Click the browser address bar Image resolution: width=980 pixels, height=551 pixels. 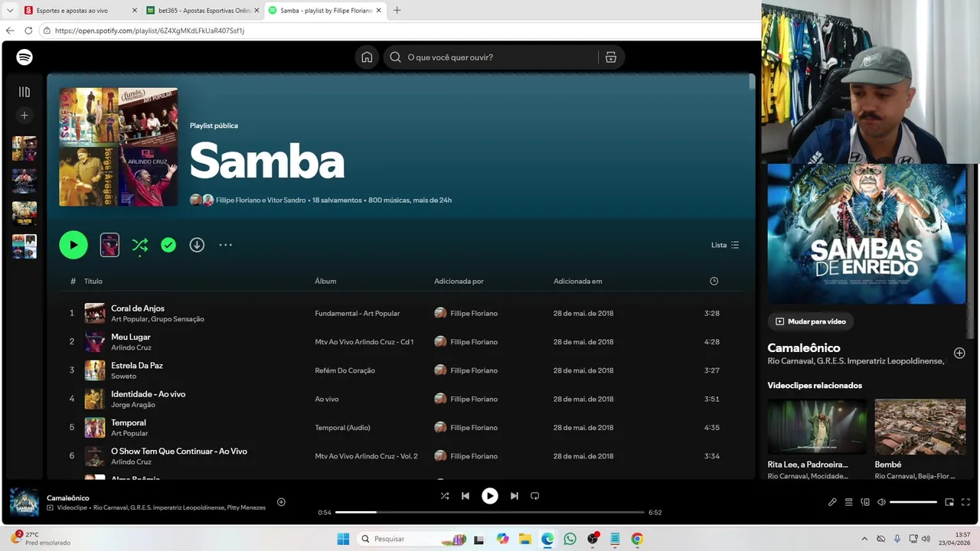398,31
